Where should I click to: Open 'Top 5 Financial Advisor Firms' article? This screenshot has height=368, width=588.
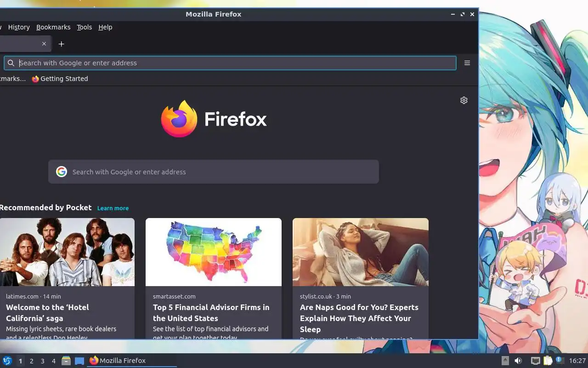[211, 313]
